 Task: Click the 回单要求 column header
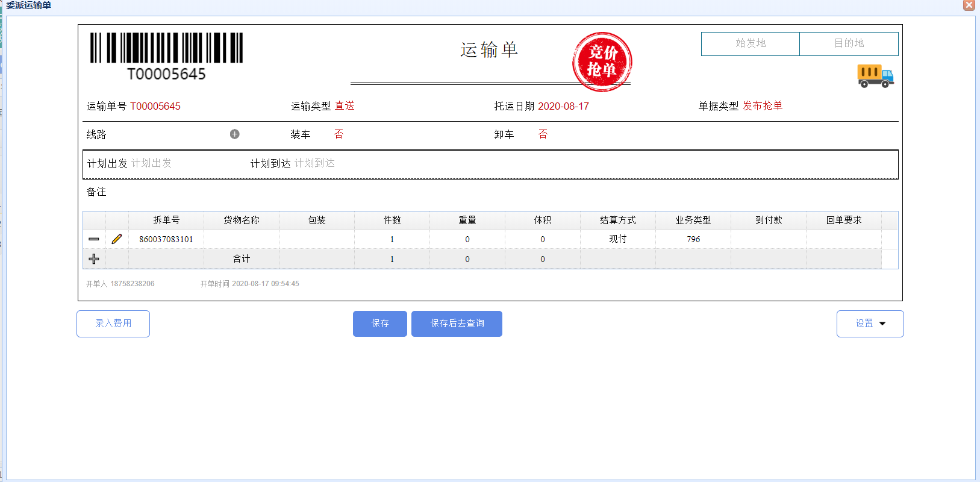pyautogui.click(x=844, y=221)
